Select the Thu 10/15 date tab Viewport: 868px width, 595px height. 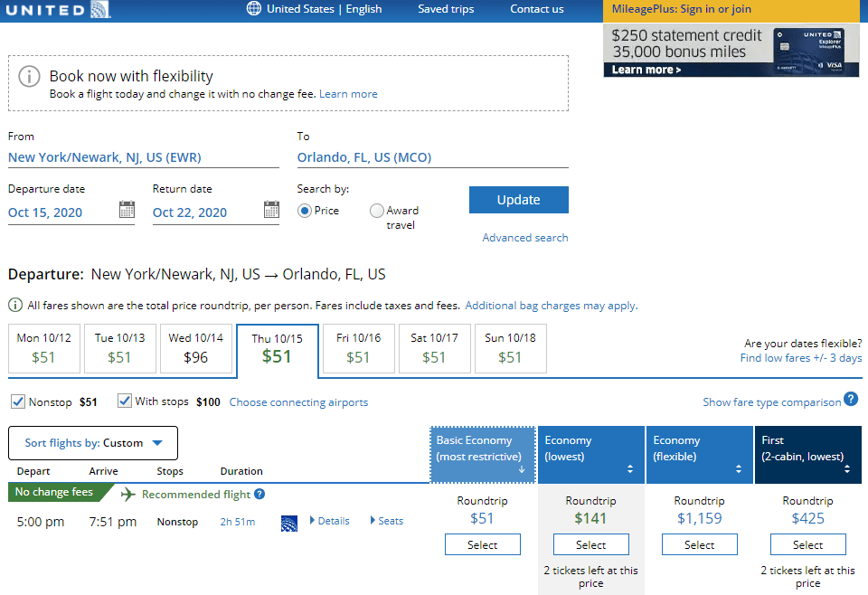(278, 350)
